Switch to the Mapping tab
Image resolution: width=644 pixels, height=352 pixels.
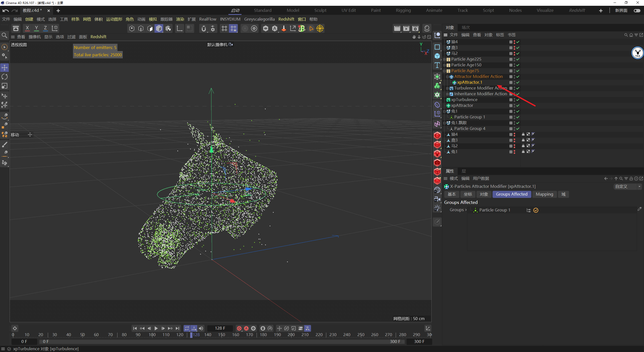[x=544, y=194]
